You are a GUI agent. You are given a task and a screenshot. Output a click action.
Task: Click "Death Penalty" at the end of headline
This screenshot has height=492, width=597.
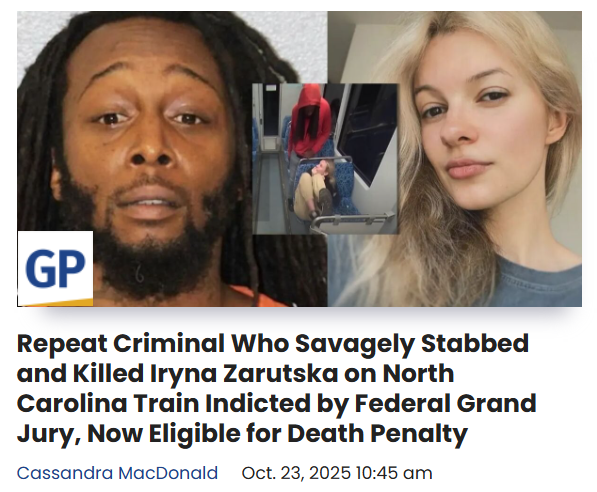coord(377,434)
